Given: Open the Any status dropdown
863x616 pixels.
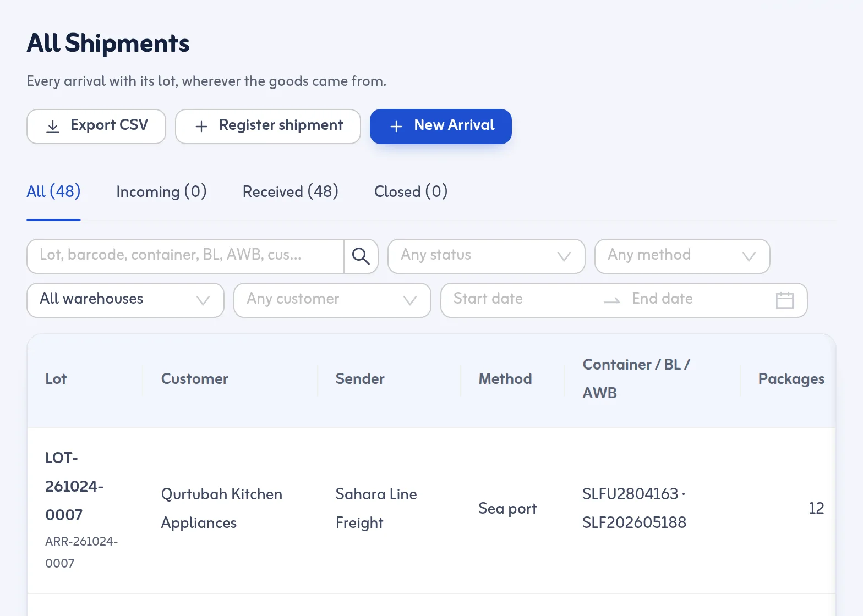Looking at the screenshot, I should tap(487, 256).
